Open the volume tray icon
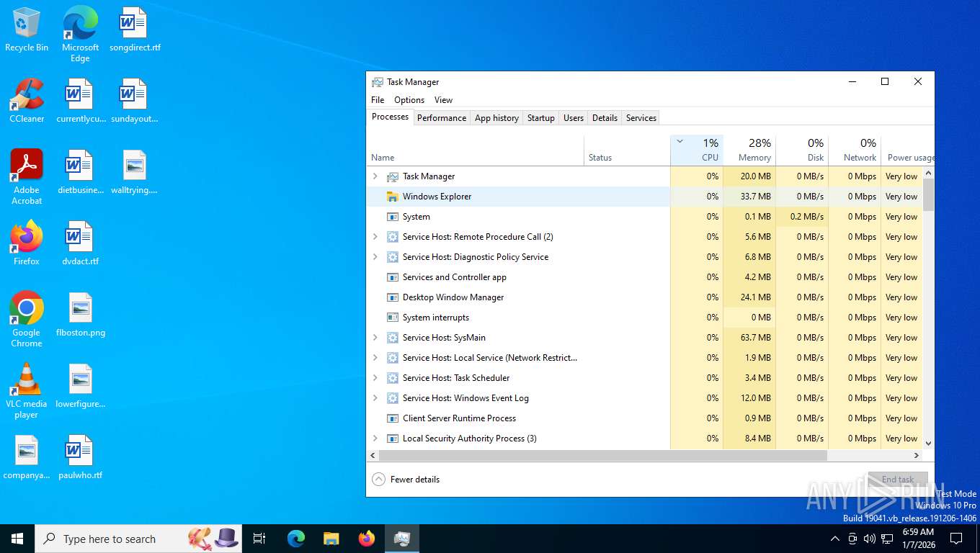 [869, 539]
